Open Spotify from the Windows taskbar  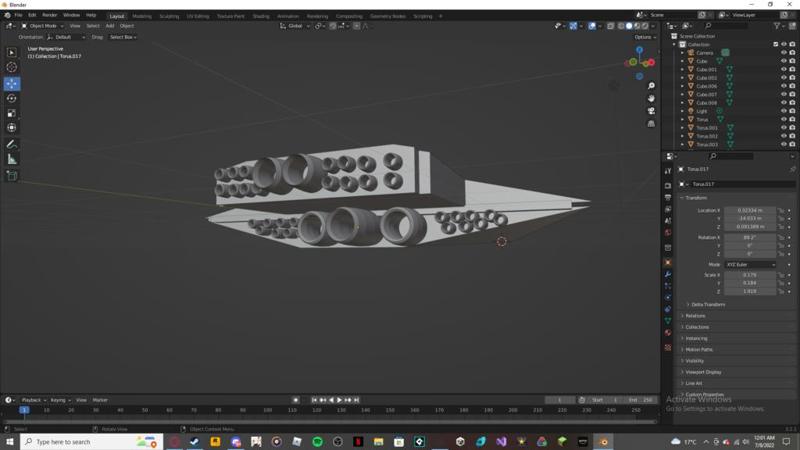(317, 442)
